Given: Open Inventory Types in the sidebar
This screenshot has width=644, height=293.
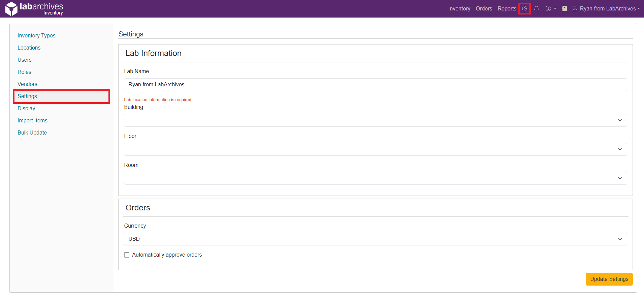Looking at the screenshot, I should click(36, 35).
